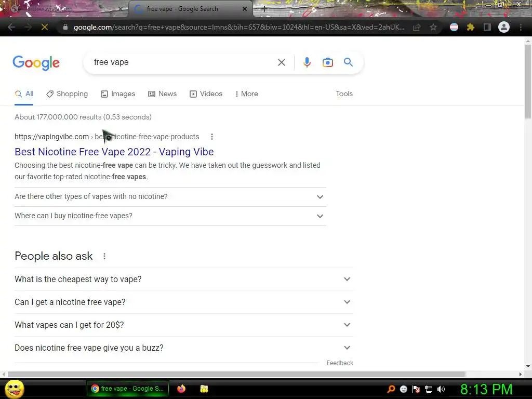Click the magnifier search button
The height and width of the screenshot is (399, 532).
pos(348,62)
